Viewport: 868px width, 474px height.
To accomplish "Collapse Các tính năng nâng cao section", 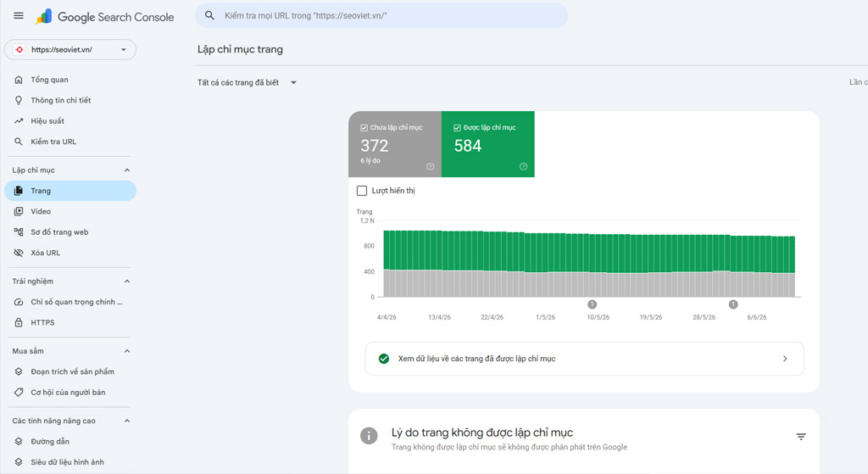I will point(127,421).
